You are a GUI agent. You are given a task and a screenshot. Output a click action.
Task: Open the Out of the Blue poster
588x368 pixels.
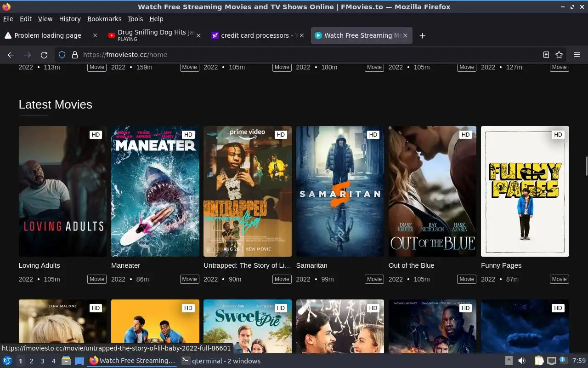pyautogui.click(x=432, y=191)
